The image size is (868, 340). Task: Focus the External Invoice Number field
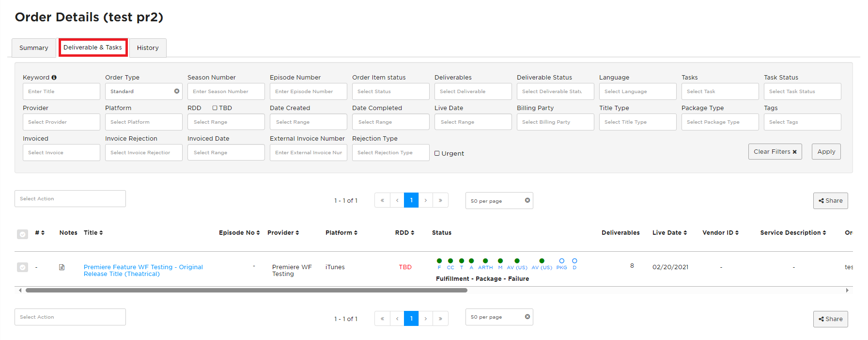pos(309,152)
